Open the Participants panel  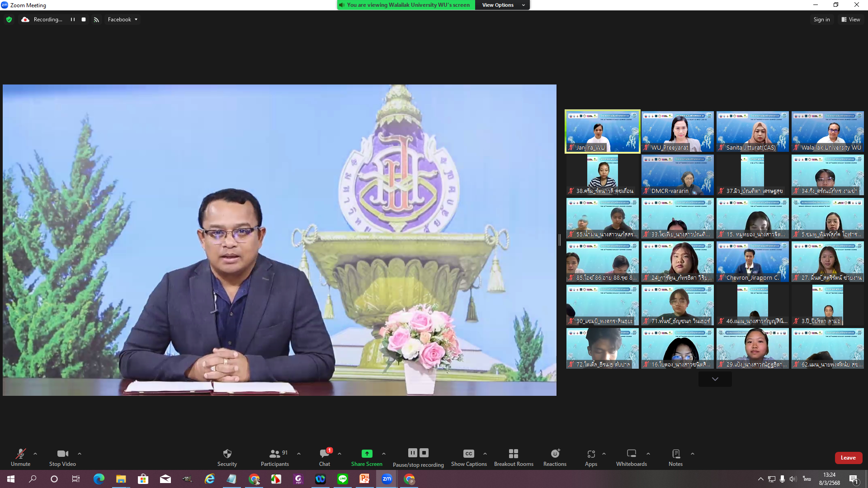274,454
